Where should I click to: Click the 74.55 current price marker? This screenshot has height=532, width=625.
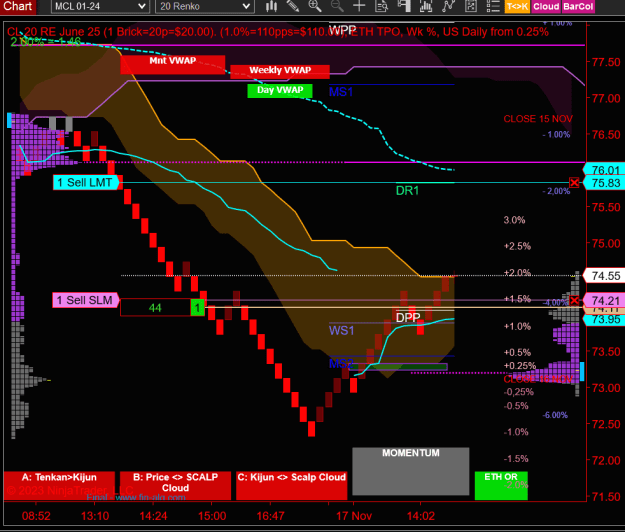(605, 276)
